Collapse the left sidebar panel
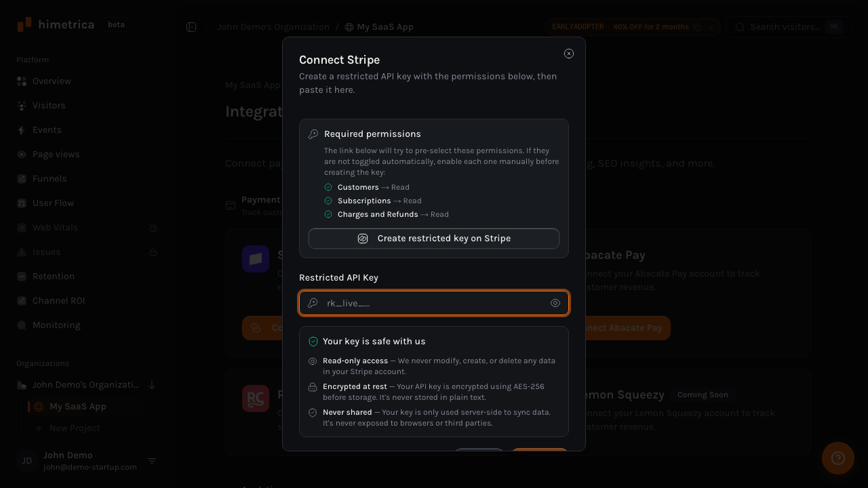 [x=191, y=27]
